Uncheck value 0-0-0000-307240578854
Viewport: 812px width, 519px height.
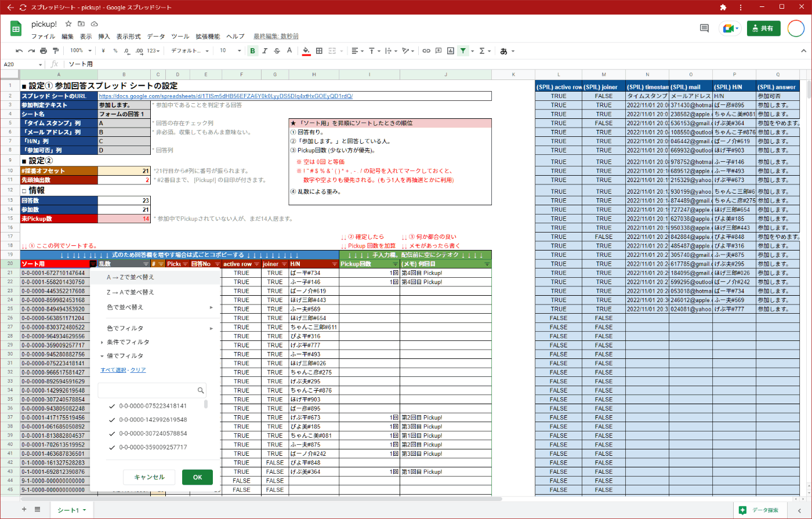click(113, 433)
